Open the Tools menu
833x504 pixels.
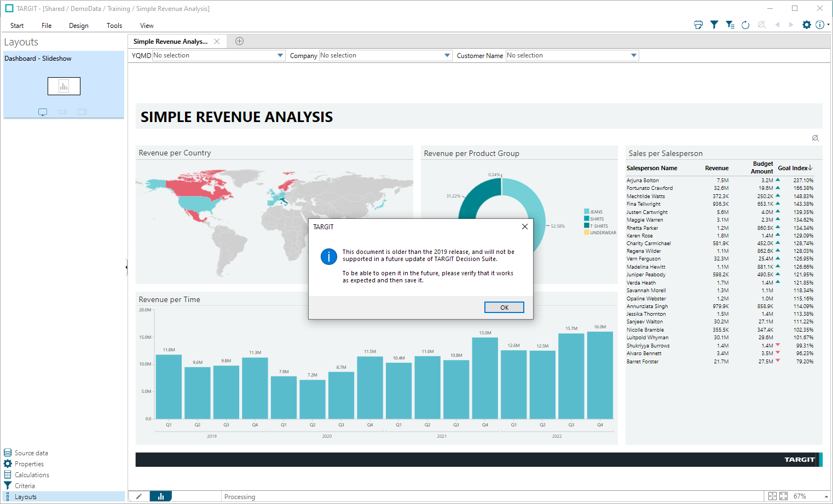point(114,26)
